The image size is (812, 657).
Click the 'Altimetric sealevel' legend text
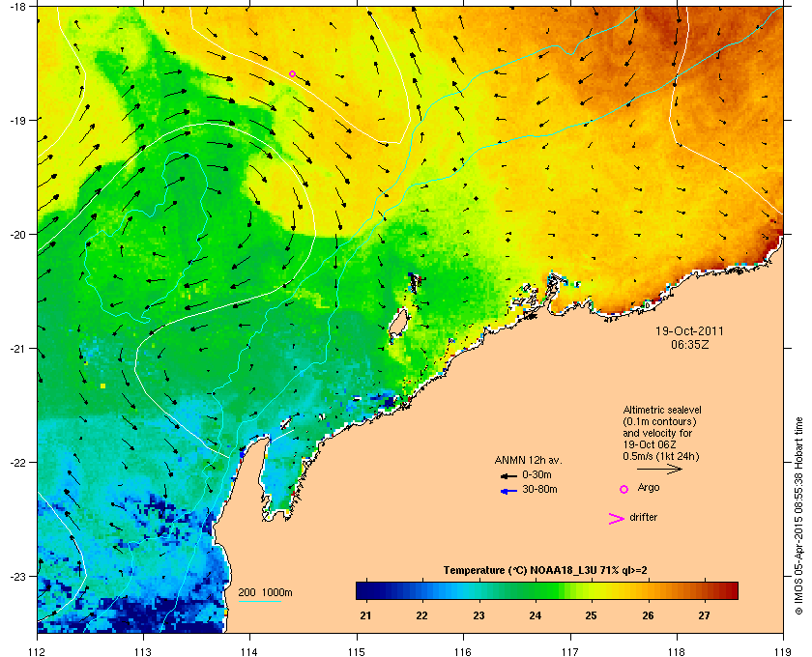[662, 410]
